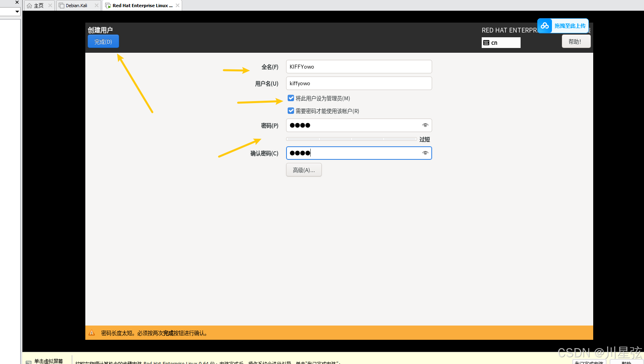Click the warning triangle icon in orange bar

coord(92,333)
